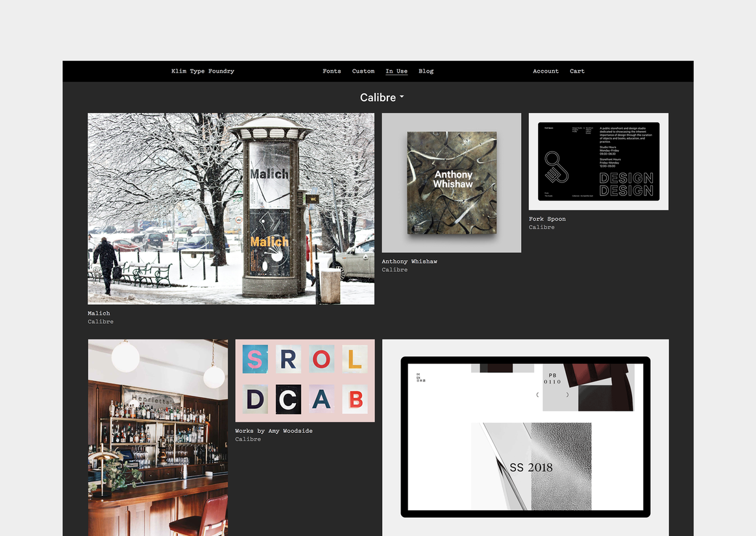Open the colorful letter tiles image
The image size is (756, 536).
coord(305,381)
